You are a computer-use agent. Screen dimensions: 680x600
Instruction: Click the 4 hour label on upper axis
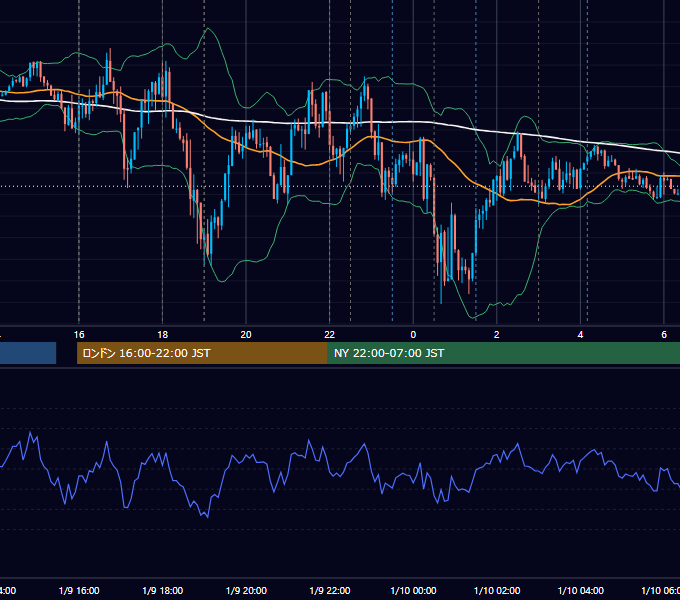(x=580, y=335)
